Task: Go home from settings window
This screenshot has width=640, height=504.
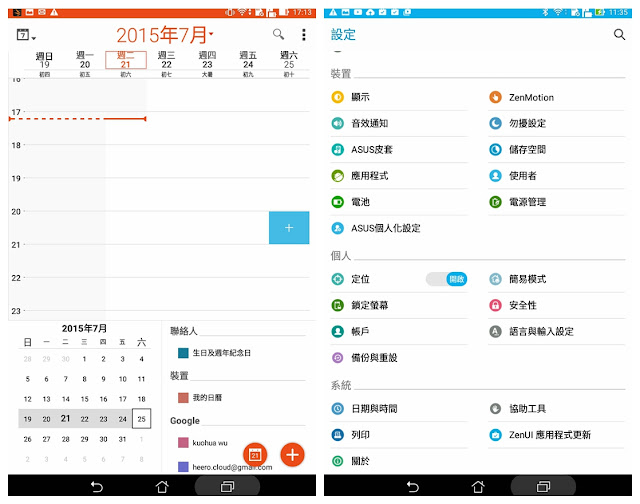Action: pyautogui.click(x=478, y=486)
